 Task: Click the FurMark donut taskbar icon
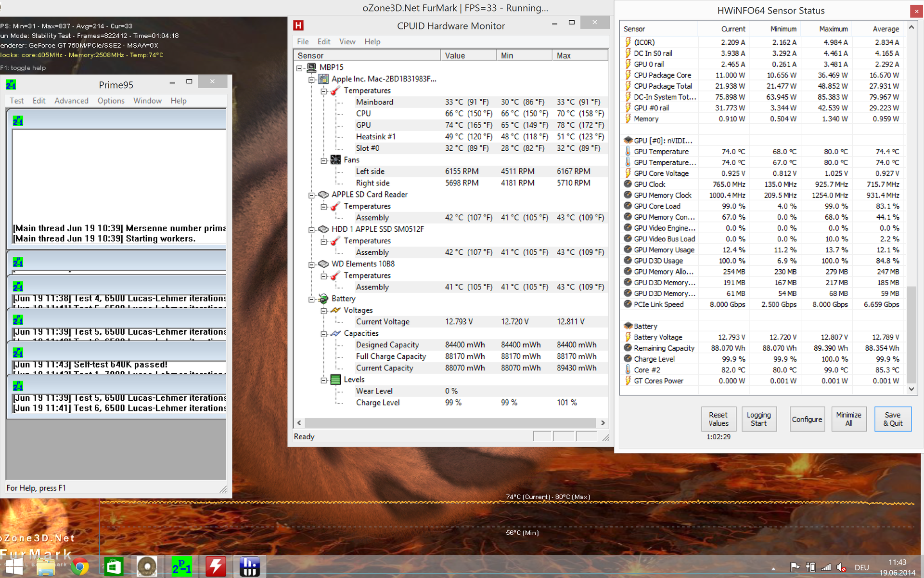pyautogui.click(x=147, y=566)
